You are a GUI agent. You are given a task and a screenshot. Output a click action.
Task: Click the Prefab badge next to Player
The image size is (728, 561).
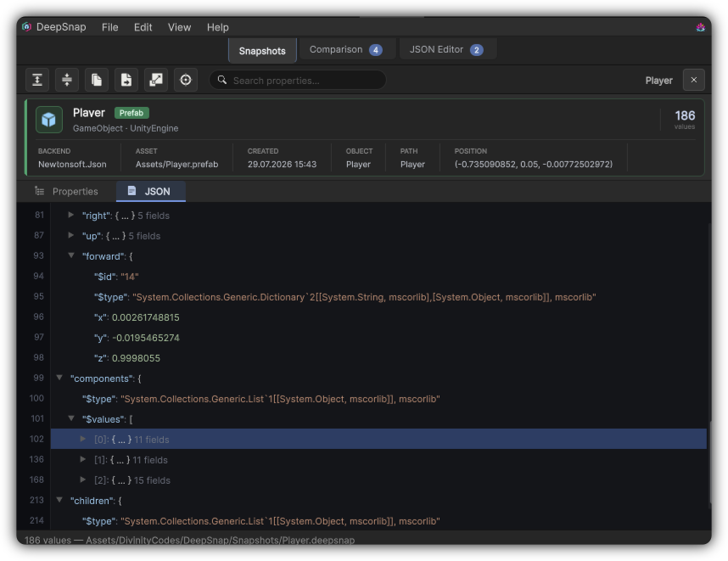tap(132, 113)
